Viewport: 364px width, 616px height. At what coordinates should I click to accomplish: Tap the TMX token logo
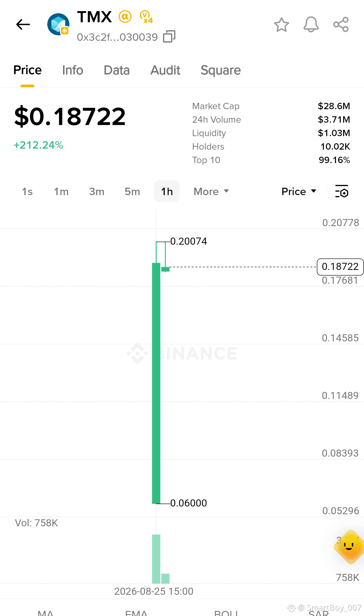coord(58,25)
